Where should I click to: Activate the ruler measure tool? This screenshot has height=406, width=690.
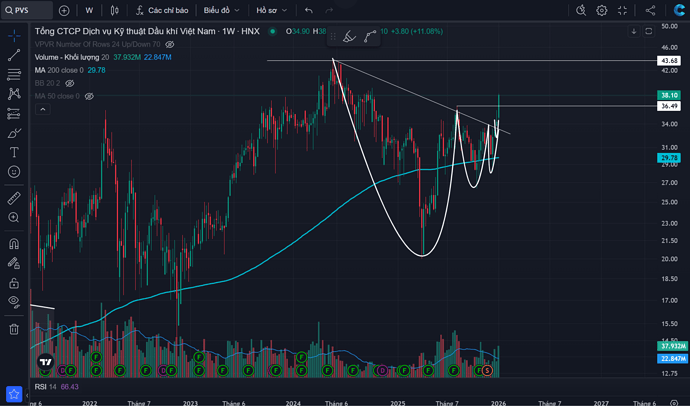tap(14, 198)
